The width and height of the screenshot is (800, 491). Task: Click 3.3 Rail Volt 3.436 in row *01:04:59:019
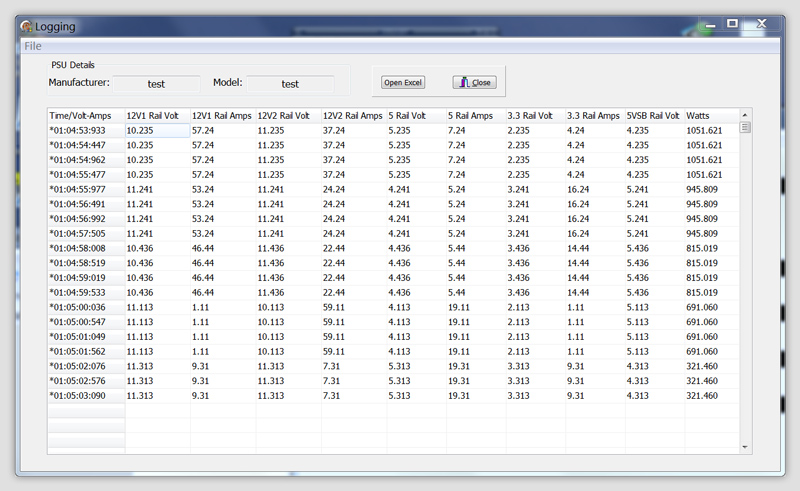pos(518,278)
